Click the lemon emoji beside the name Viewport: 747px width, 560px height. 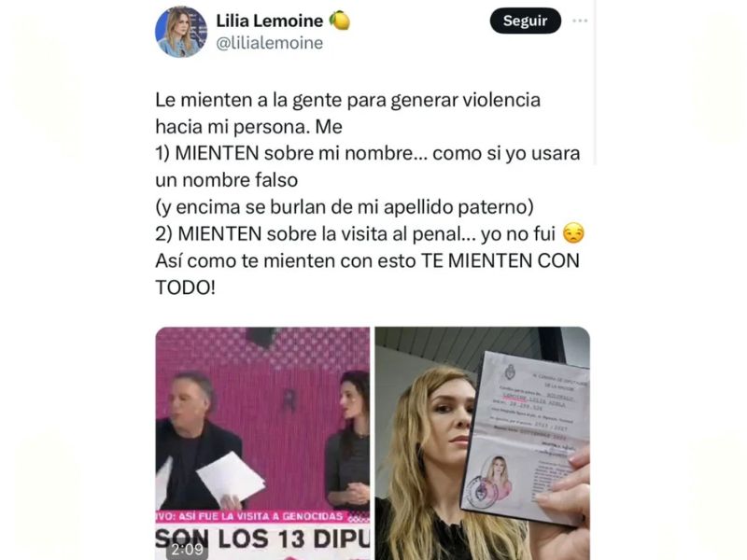pos(340,21)
